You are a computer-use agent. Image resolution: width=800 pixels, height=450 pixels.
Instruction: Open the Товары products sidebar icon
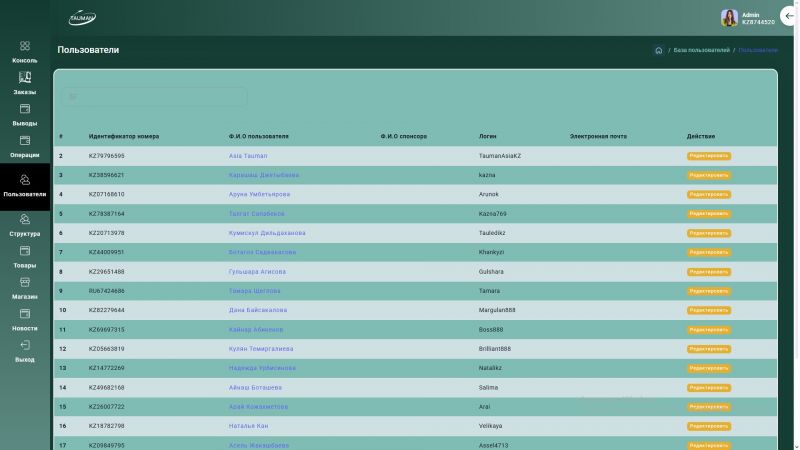coord(25,251)
